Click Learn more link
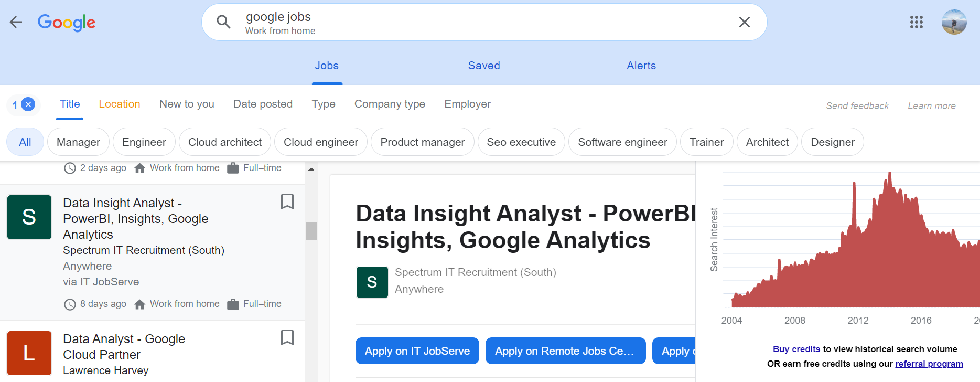The width and height of the screenshot is (980, 382). pyautogui.click(x=932, y=106)
